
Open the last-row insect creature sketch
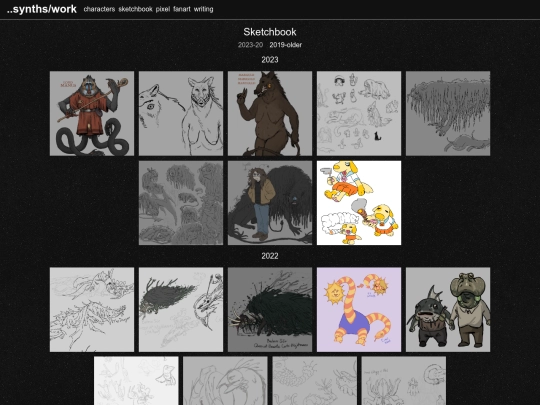404,381
